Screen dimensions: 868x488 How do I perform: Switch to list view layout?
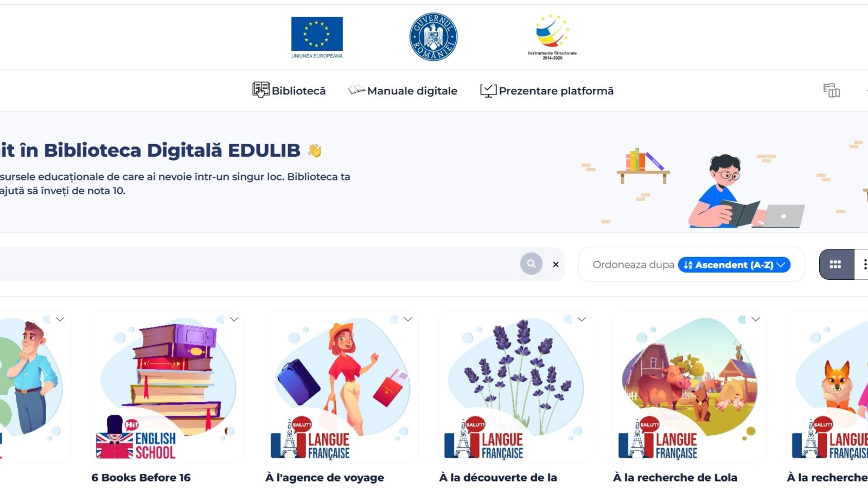coord(863,265)
